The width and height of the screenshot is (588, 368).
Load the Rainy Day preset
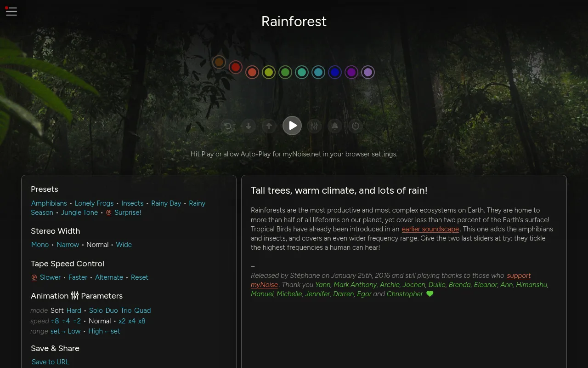[166, 203]
